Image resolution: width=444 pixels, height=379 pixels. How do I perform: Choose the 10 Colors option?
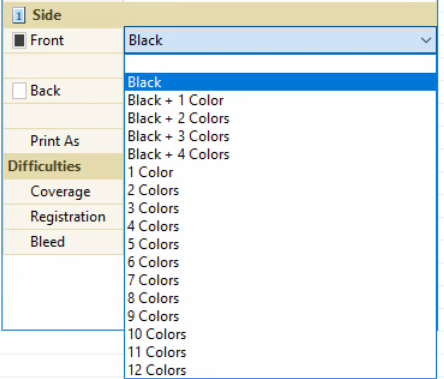(280, 334)
